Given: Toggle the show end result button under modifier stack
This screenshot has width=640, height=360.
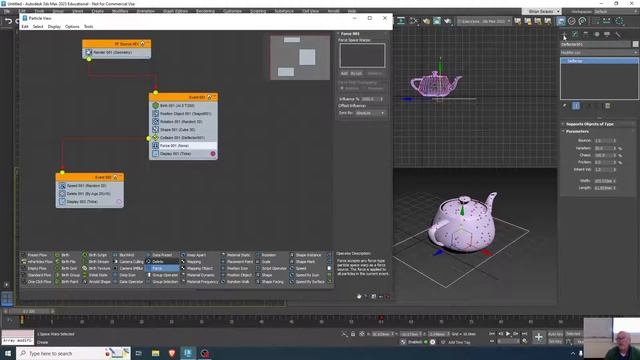Looking at the screenshot, I should point(576,106).
